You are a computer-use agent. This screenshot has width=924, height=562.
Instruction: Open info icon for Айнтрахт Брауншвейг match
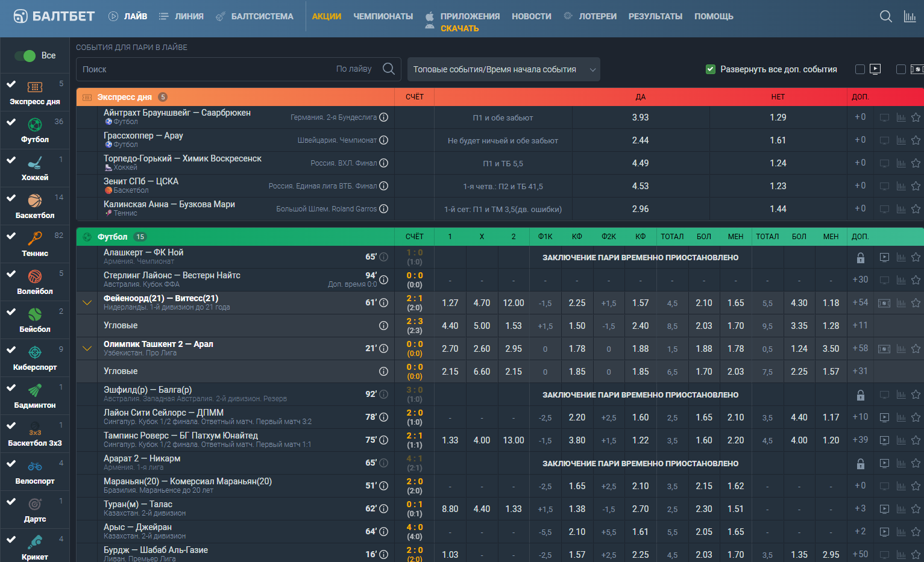pos(383,117)
